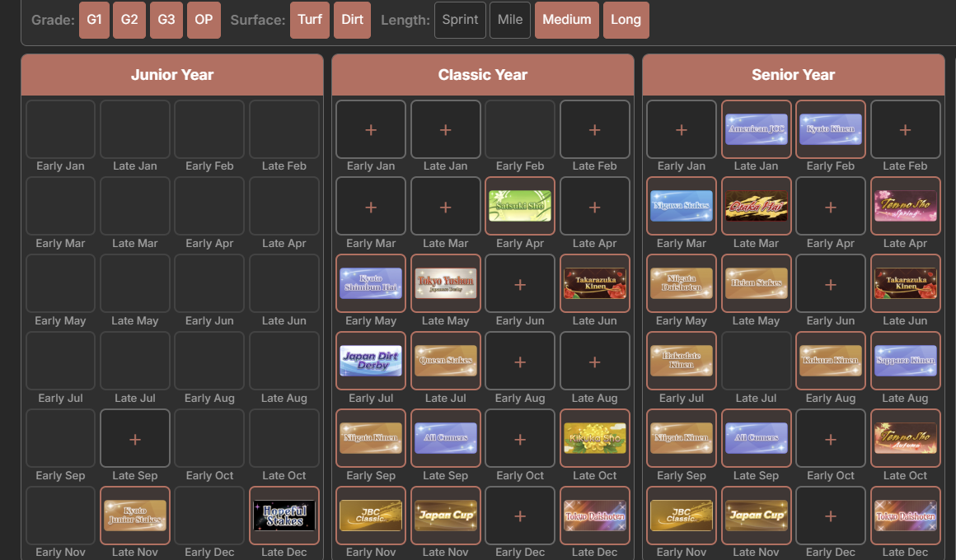Add a race in Senior Year Early Dec

coord(831,515)
